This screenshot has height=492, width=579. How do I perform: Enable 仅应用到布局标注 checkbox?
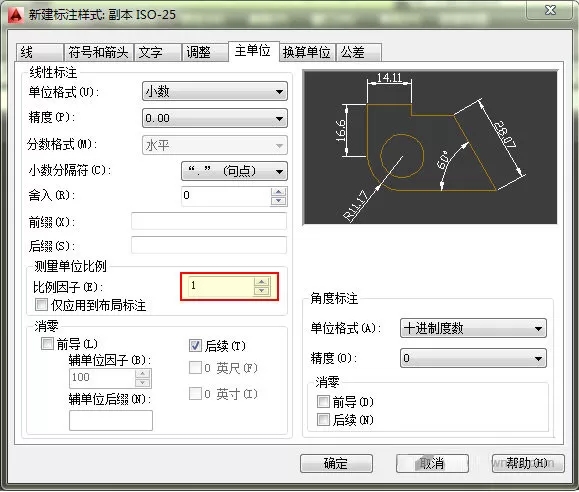point(41,305)
